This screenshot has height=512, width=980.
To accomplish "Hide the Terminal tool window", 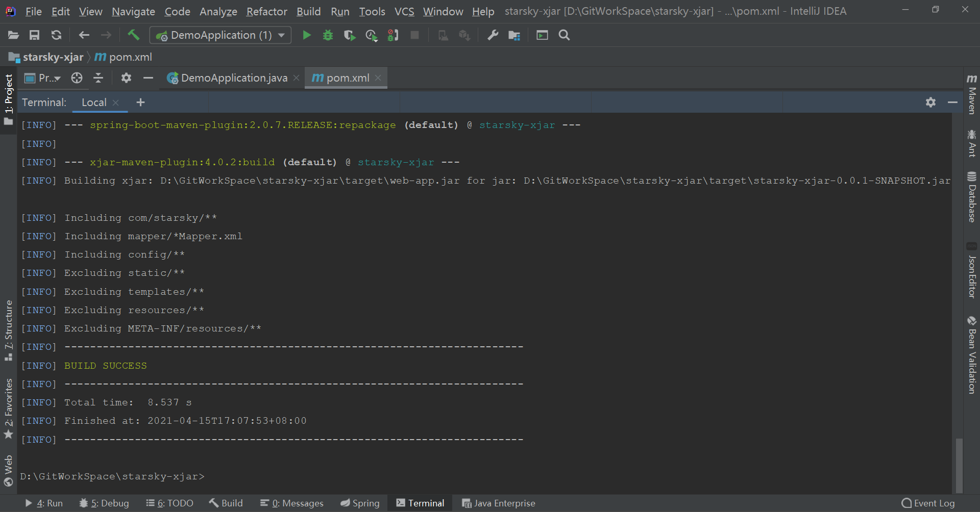I will 952,103.
